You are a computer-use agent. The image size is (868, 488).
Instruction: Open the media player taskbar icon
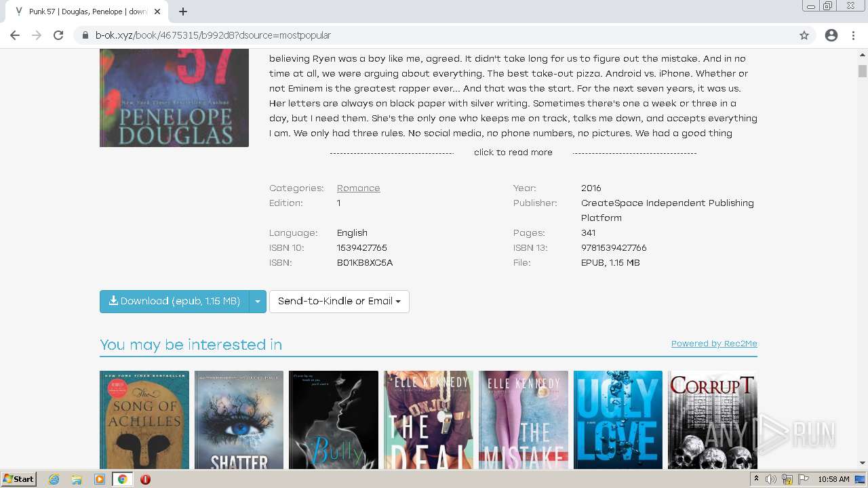pyautogui.click(x=100, y=479)
